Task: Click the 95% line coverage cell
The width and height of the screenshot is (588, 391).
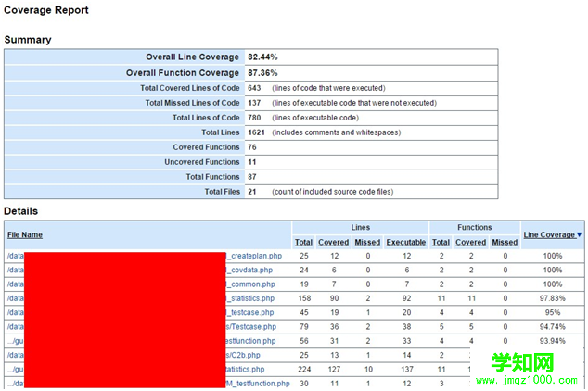Action: [x=553, y=312]
